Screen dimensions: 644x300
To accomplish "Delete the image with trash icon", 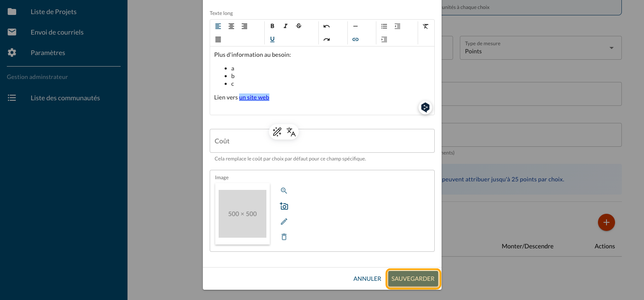I will tap(284, 237).
